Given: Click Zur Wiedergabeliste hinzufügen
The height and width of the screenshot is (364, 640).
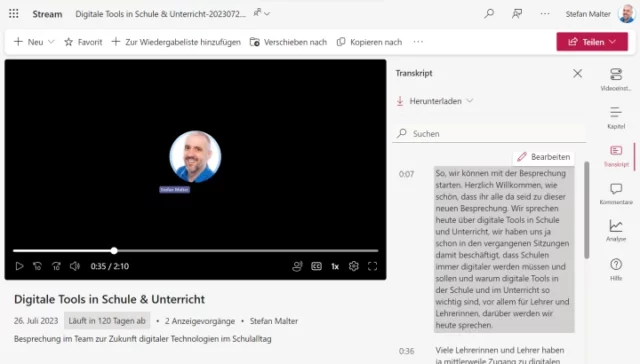Looking at the screenshot, I should tap(176, 42).
